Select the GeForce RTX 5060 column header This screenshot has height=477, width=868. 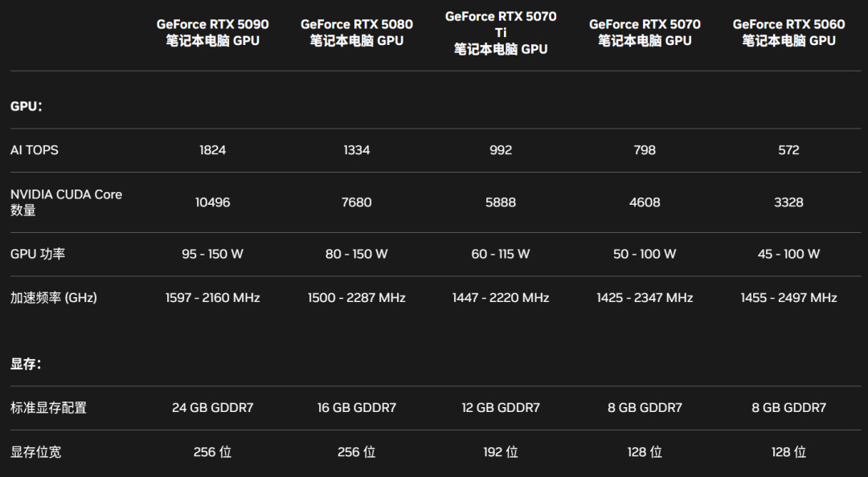click(788, 32)
